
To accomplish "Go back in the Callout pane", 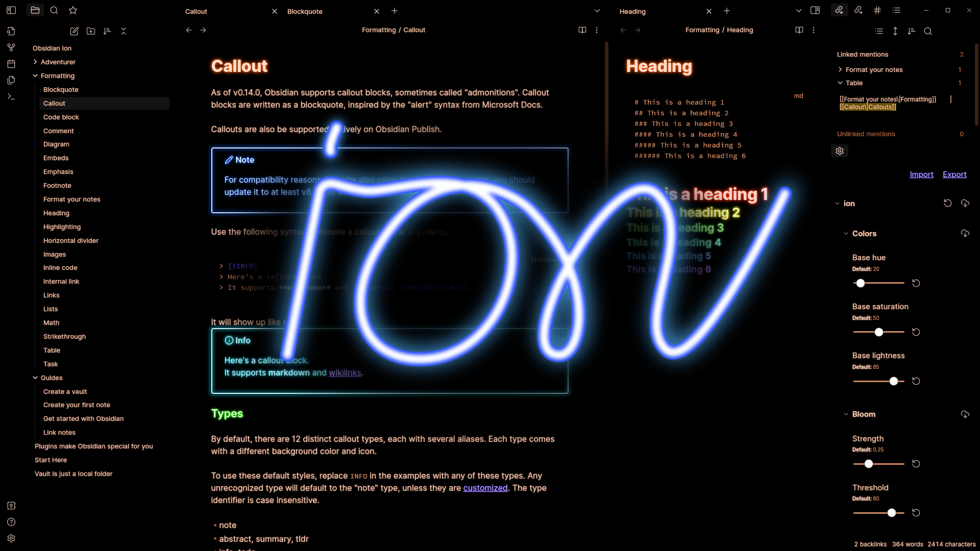I will pos(189,30).
